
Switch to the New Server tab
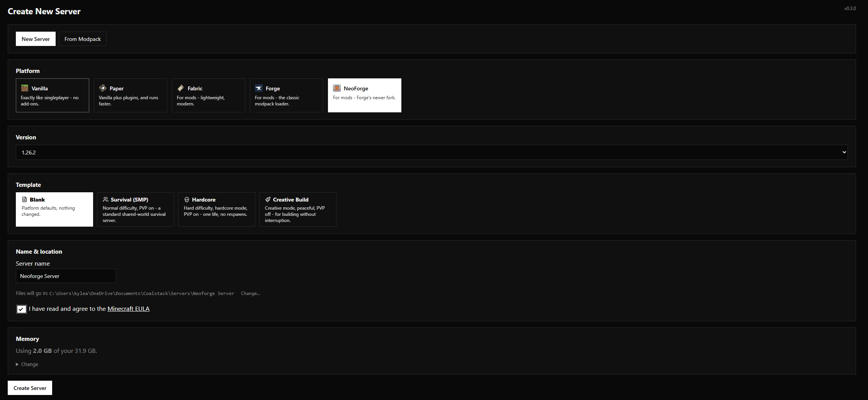tap(36, 39)
